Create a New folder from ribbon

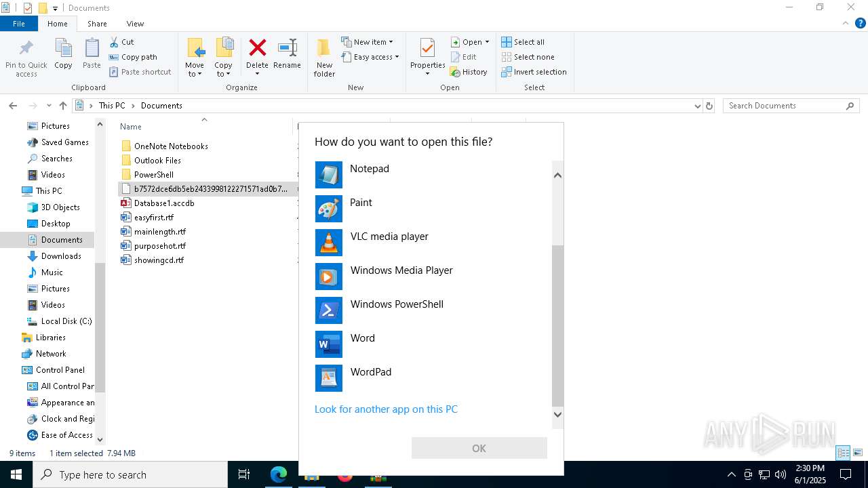point(324,58)
